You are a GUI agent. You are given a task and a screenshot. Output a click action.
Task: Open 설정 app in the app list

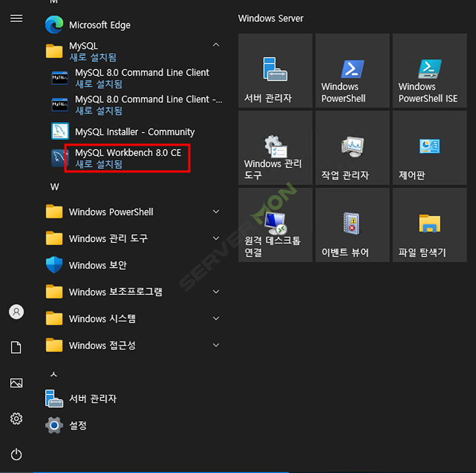(x=133, y=425)
